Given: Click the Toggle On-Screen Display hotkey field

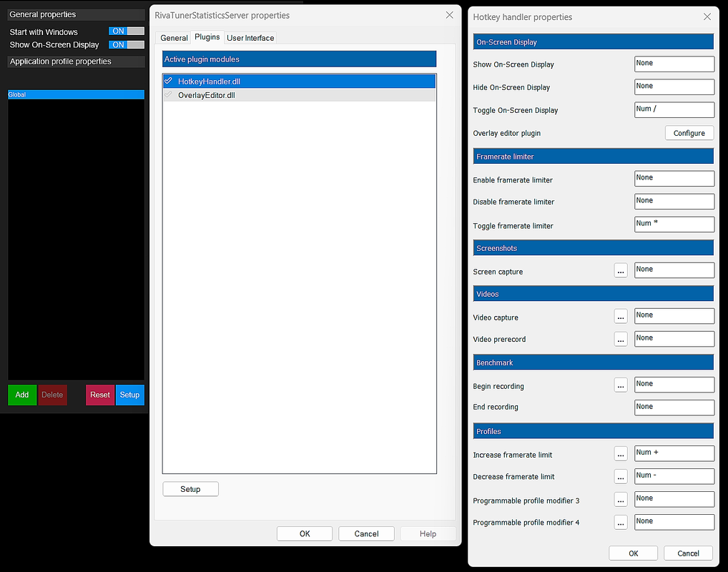Looking at the screenshot, I should [x=674, y=110].
